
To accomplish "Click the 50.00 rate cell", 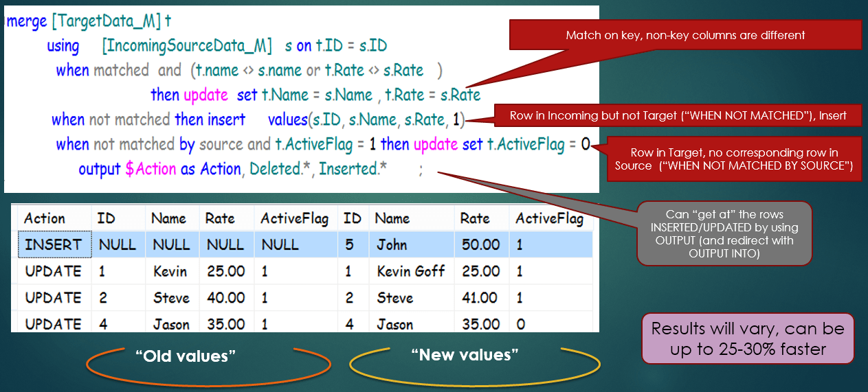I will pos(482,244).
